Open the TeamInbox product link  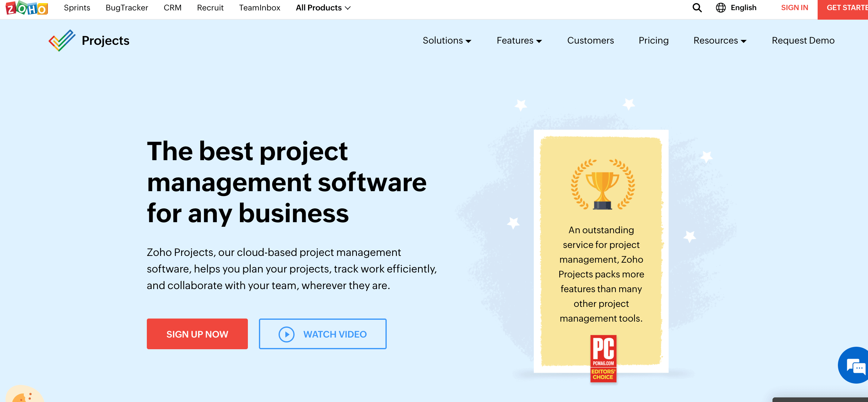click(x=260, y=8)
